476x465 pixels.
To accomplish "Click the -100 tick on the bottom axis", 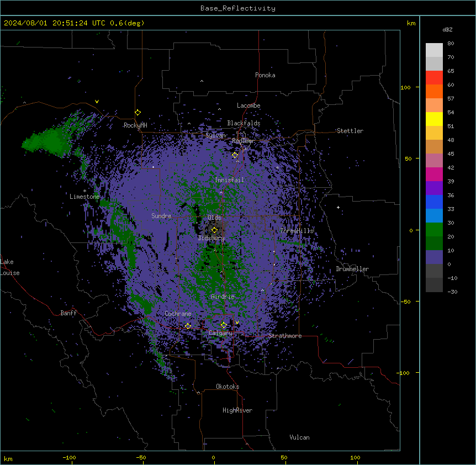I will pyautogui.click(x=70, y=457).
